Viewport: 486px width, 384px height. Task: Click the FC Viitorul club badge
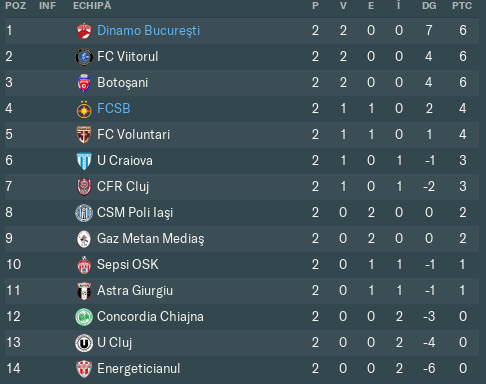(84, 57)
